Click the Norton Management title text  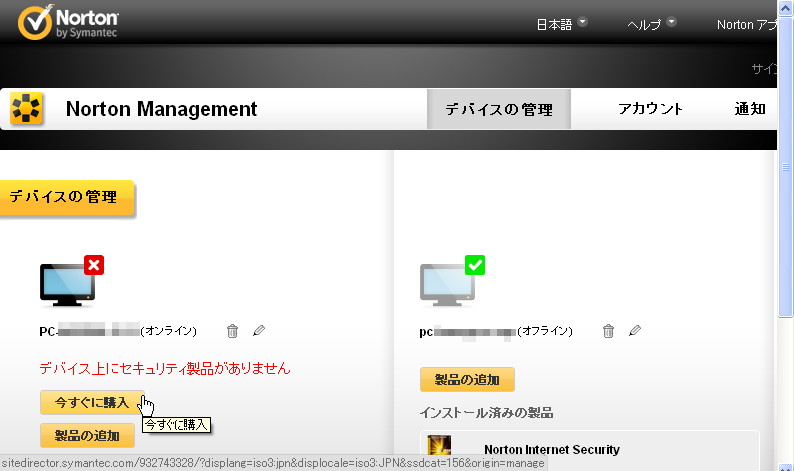162,109
